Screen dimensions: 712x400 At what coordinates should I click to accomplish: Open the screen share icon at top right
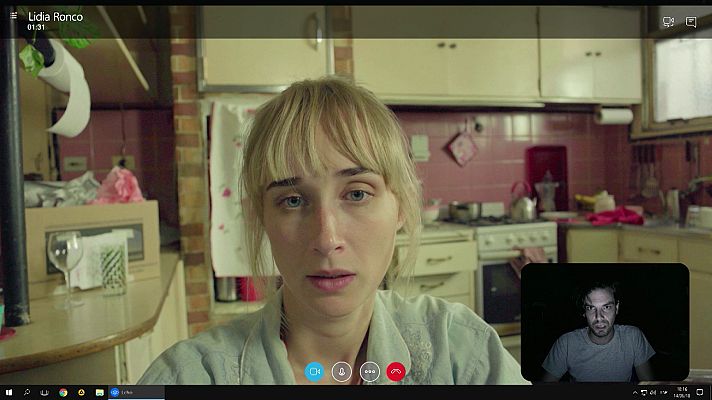tap(668, 22)
